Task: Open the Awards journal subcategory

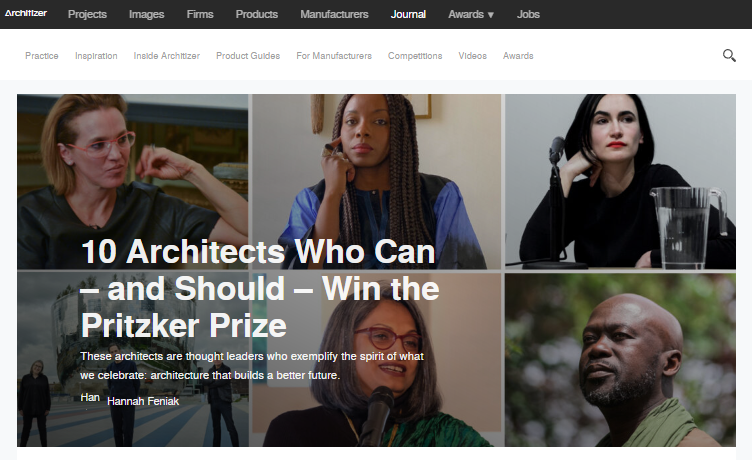Action: [518, 56]
